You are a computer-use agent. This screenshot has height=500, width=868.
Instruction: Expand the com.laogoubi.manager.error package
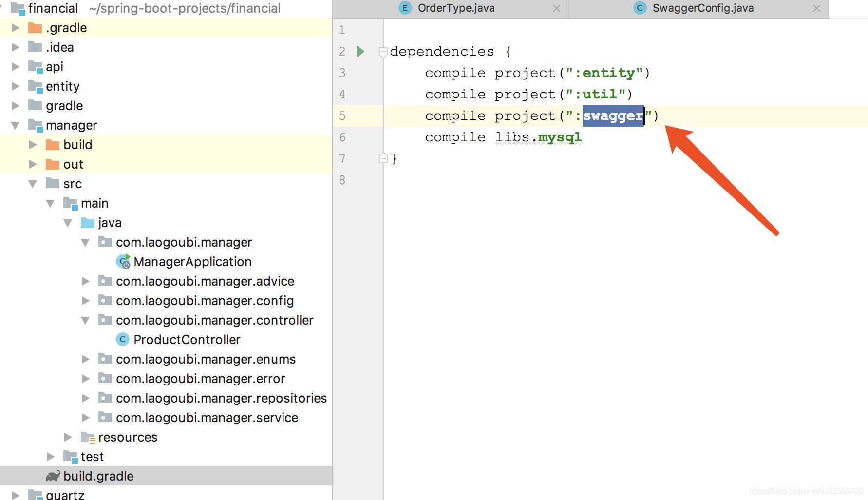(85, 379)
